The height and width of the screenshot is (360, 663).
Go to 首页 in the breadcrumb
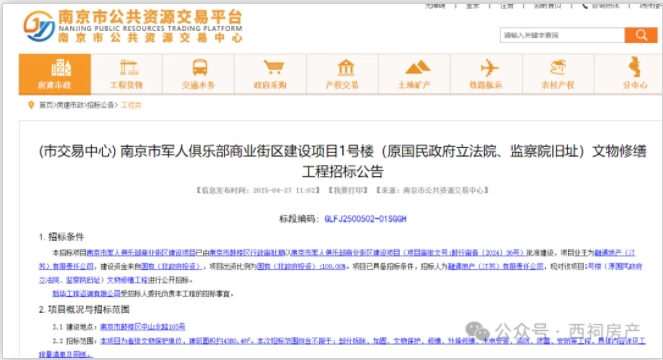[46, 105]
